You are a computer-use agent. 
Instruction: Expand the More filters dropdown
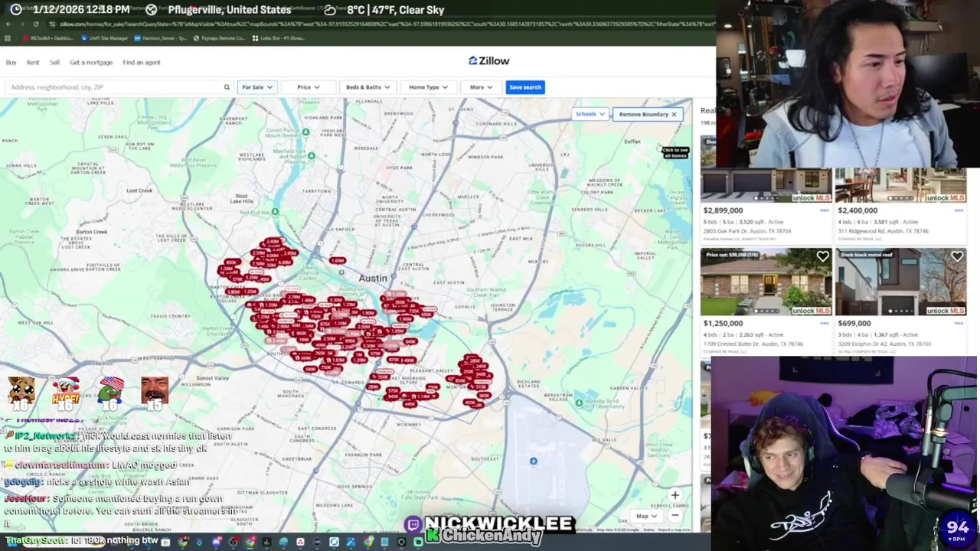pyautogui.click(x=481, y=87)
